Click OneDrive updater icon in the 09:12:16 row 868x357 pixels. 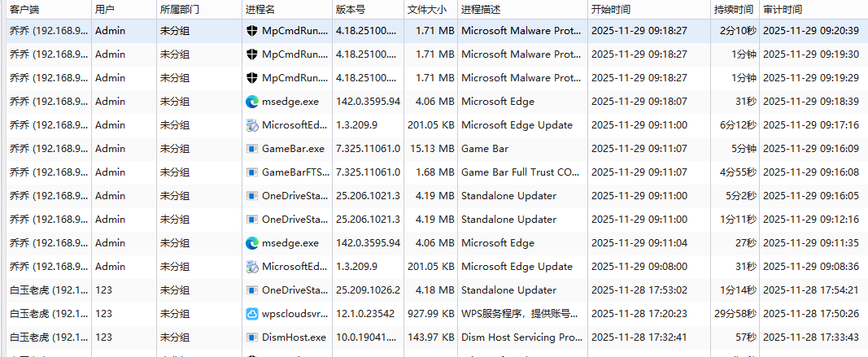(252, 220)
